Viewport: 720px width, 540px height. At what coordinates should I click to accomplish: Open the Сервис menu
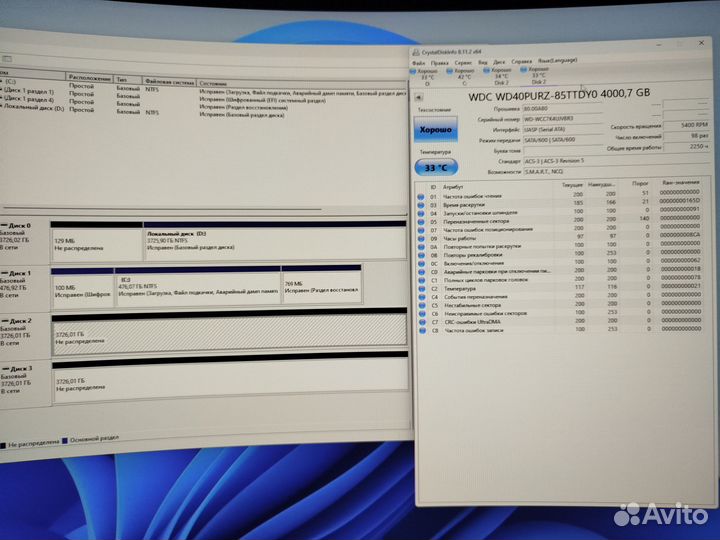point(465,62)
